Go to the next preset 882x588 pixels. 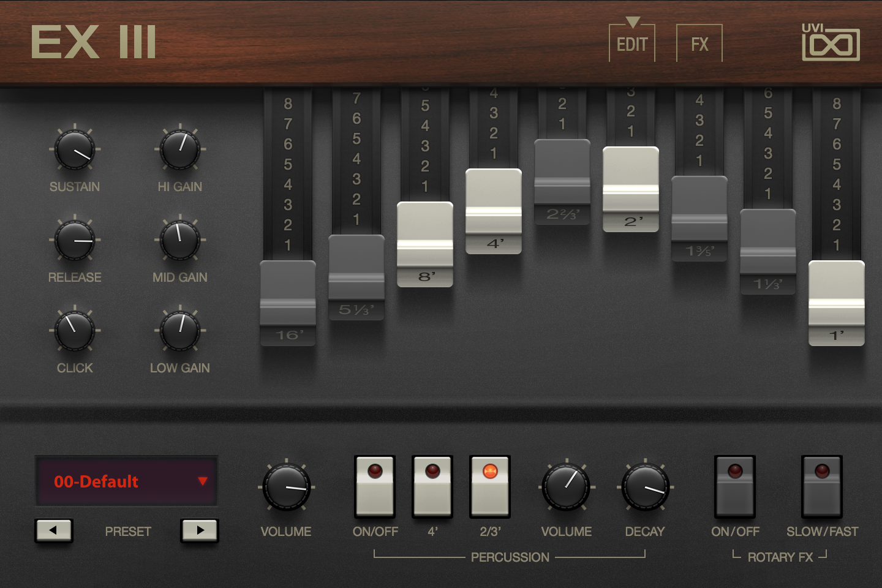pos(200,530)
